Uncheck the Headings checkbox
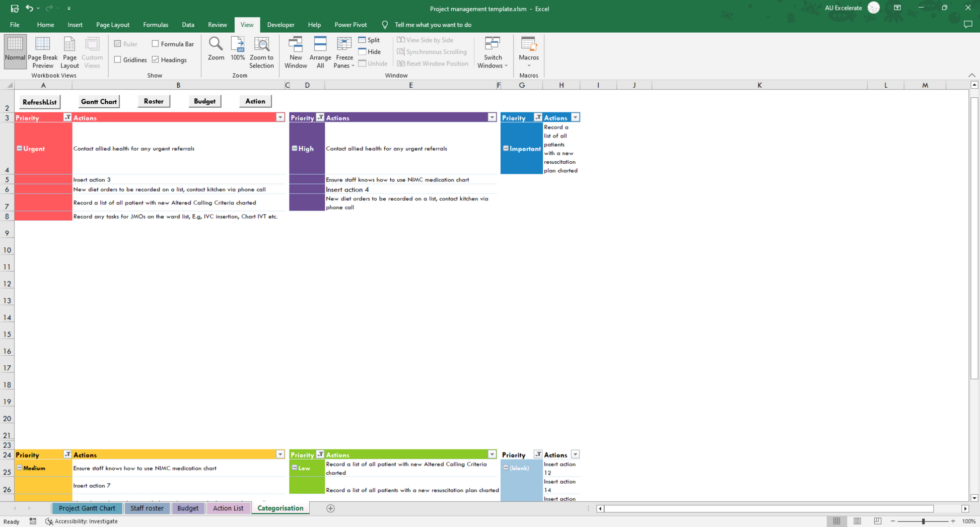 pyautogui.click(x=156, y=59)
